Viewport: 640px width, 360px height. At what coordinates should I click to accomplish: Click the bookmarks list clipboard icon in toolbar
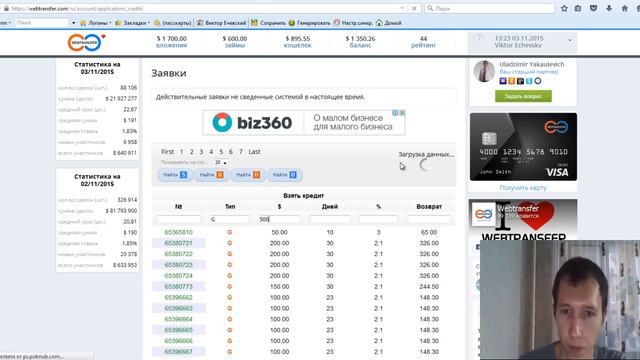point(578,8)
